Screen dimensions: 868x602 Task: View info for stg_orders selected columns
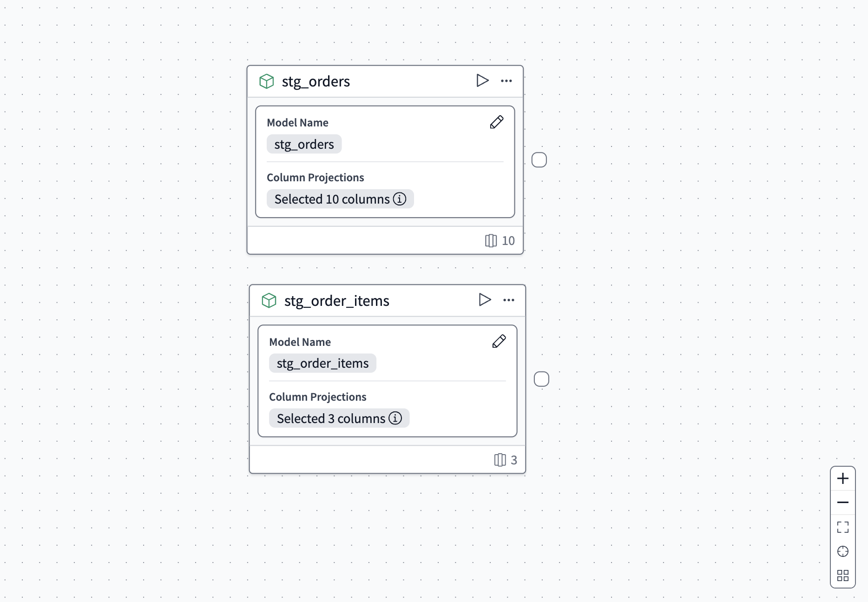tap(400, 199)
